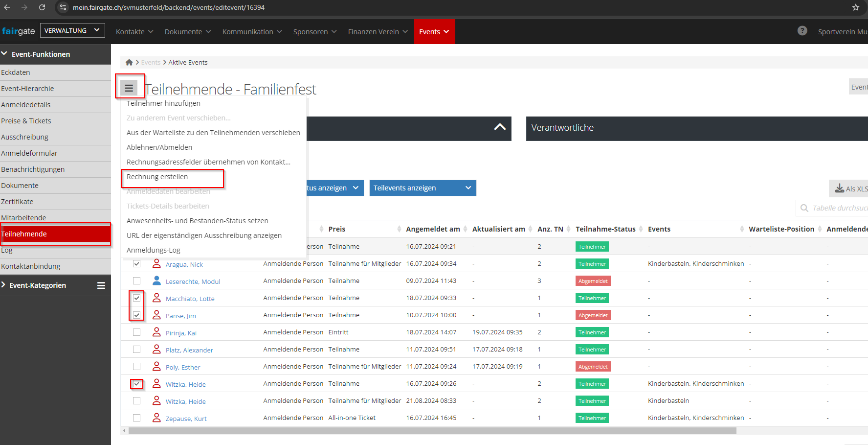Image resolution: width=868 pixels, height=445 pixels.
Task: Reload the page in browser
Action: click(42, 7)
